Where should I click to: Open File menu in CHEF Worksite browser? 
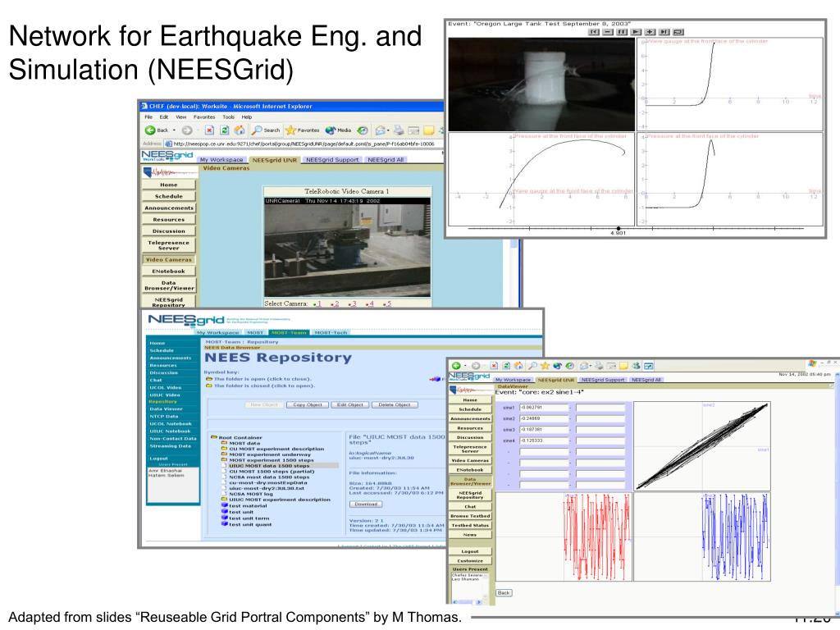[x=148, y=116]
